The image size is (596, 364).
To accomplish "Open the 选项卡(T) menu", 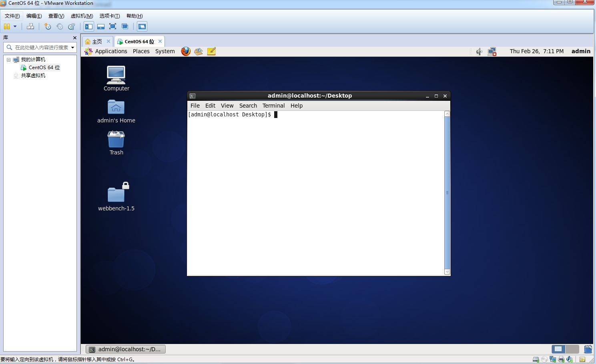I will coord(110,16).
